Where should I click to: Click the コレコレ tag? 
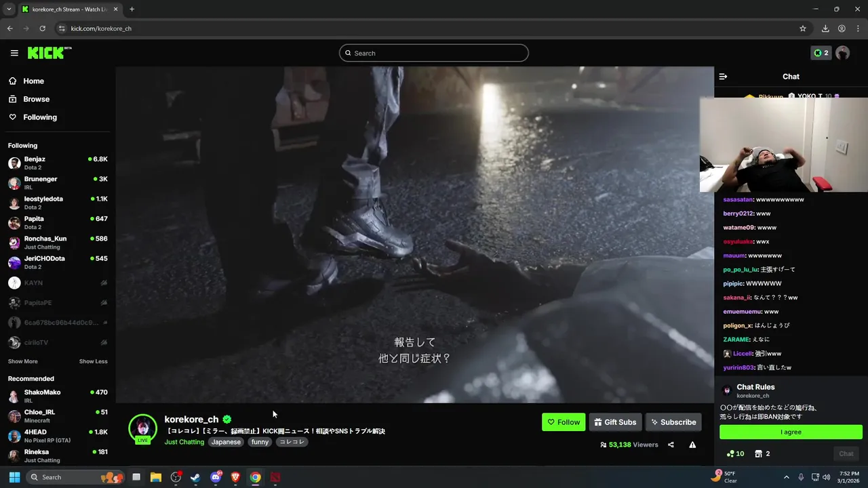pyautogui.click(x=292, y=442)
